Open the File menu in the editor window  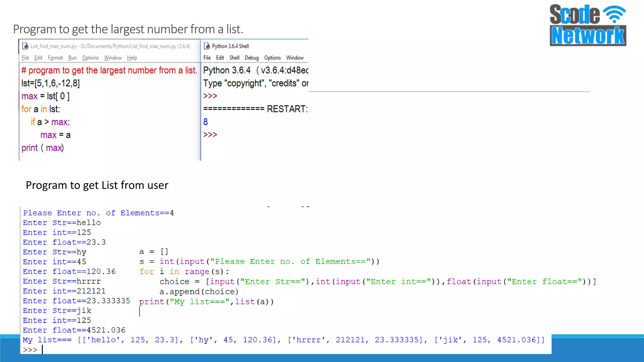[25, 58]
